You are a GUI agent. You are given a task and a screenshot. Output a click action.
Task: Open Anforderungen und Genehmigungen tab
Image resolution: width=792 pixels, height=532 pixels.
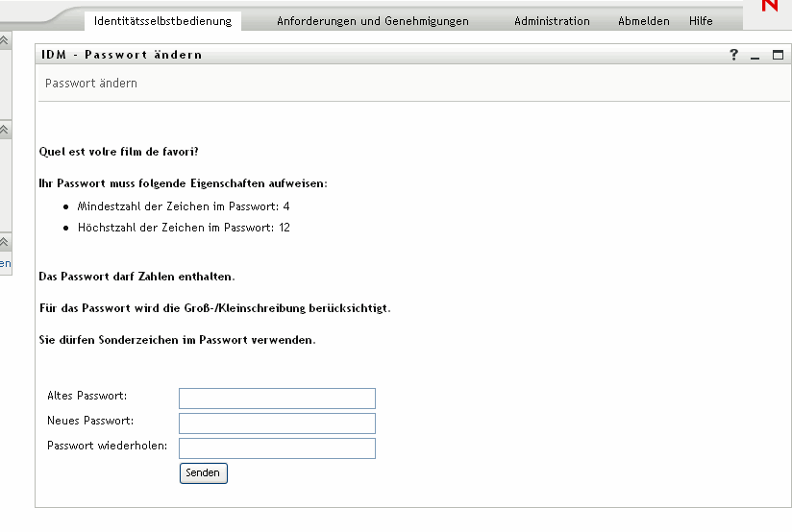point(373,21)
